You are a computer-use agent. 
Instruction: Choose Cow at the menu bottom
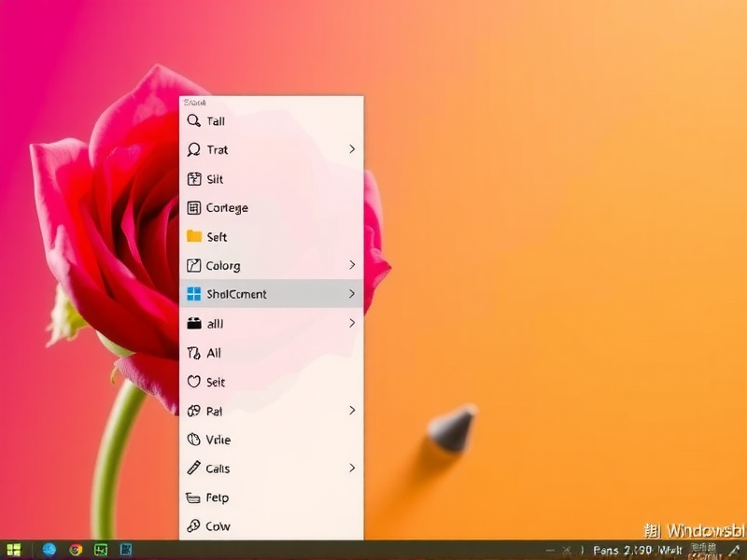tap(218, 526)
